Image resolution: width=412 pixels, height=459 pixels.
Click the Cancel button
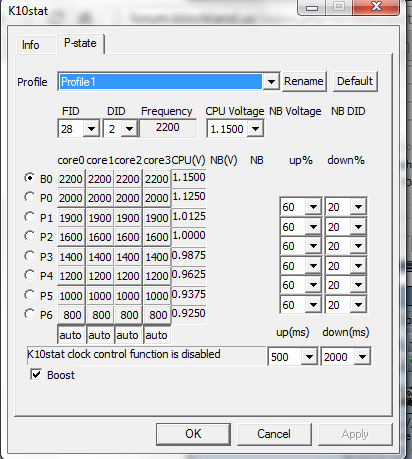point(274,434)
